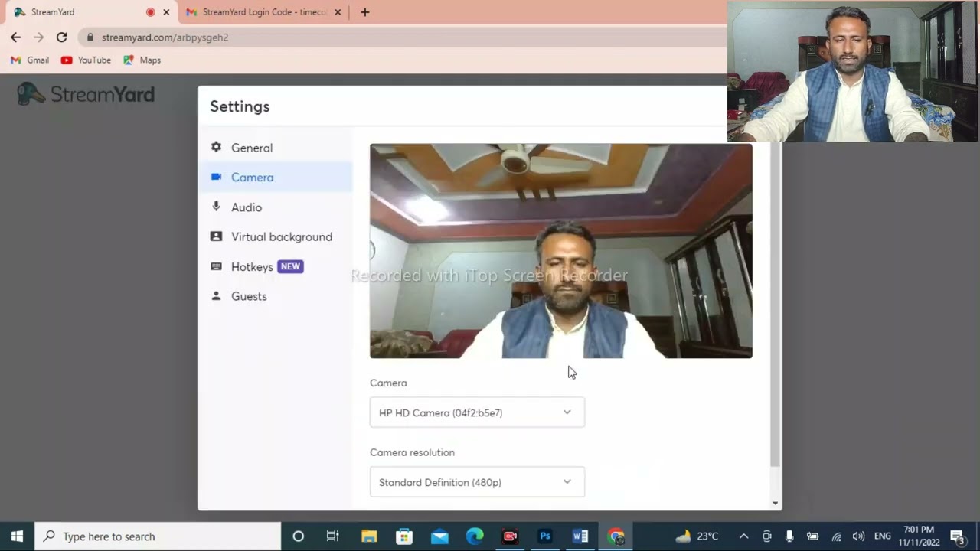
Task: Open File Explorer from taskbar
Action: pyautogui.click(x=369, y=536)
